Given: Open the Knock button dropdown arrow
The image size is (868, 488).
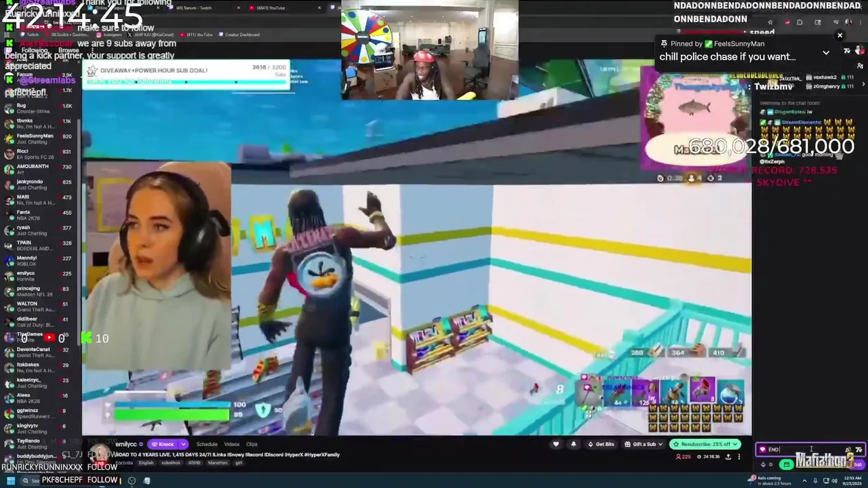Looking at the screenshot, I should pyautogui.click(x=183, y=445).
